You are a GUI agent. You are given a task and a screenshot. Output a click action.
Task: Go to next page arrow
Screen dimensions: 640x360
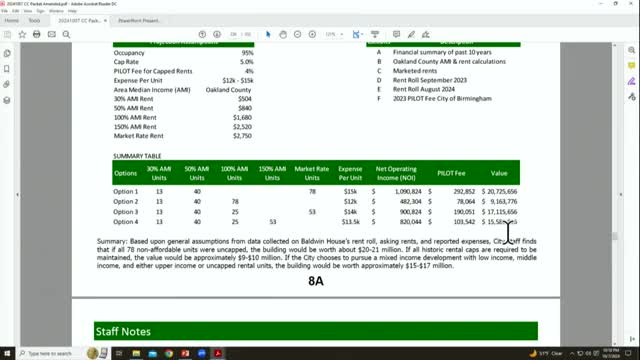(x=217, y=34)
